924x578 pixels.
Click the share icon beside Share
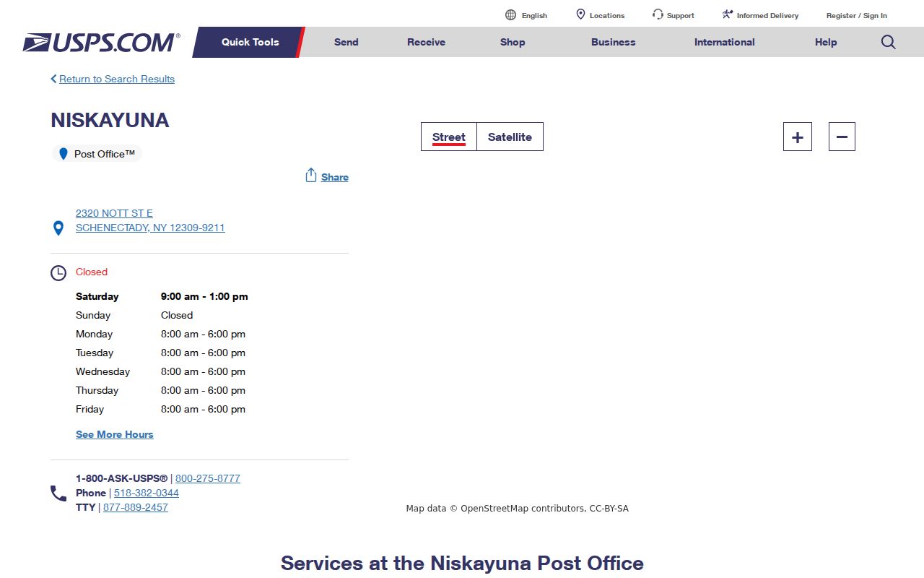[x=311, y=176]
